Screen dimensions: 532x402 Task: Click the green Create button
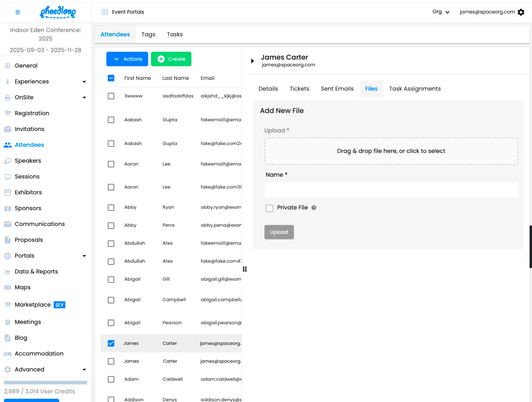tap(171, 59)
